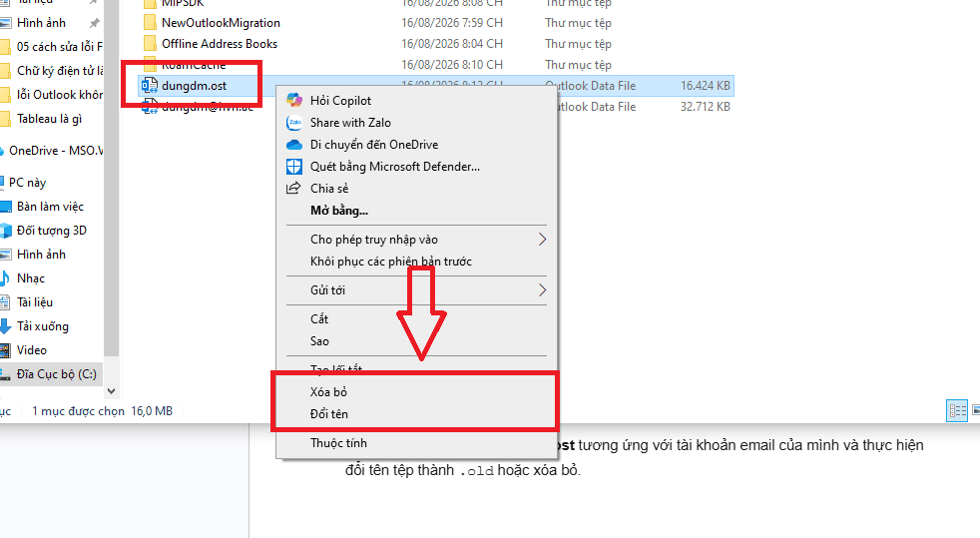Click scroll-down arrow of navigation pane
The image size is (980, 538).
pyautogui.click(x=111, y=391)
